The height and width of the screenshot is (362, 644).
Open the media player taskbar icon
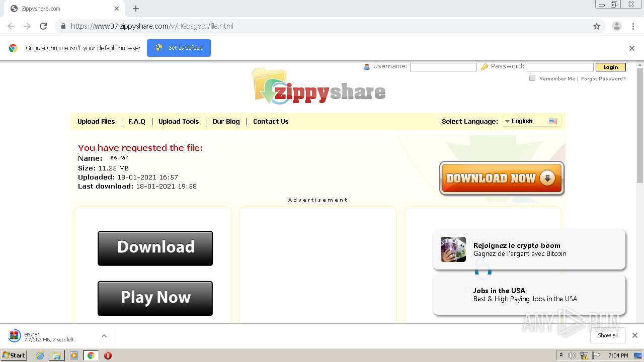click(x=74, y=355)
